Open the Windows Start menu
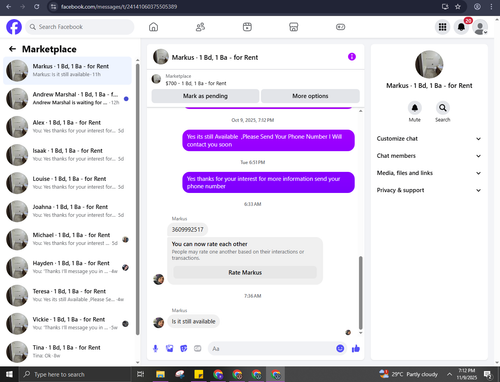This screenshot has height=382, width=500. point(9,374)
